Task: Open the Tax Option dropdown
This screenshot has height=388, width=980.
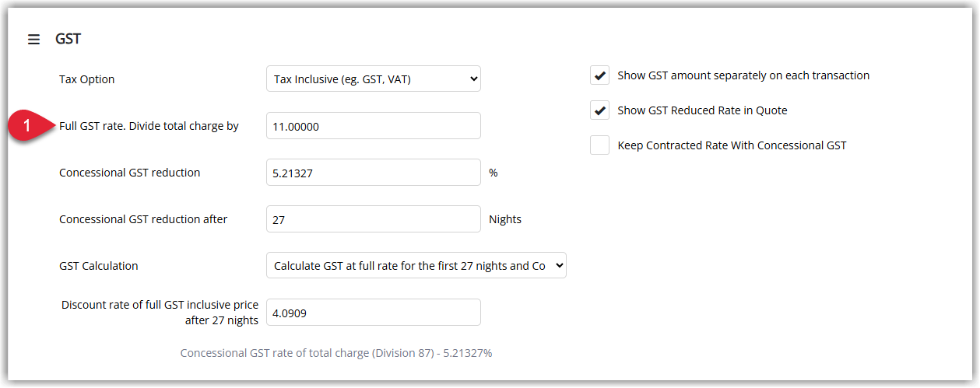Action: click(374, 79)
